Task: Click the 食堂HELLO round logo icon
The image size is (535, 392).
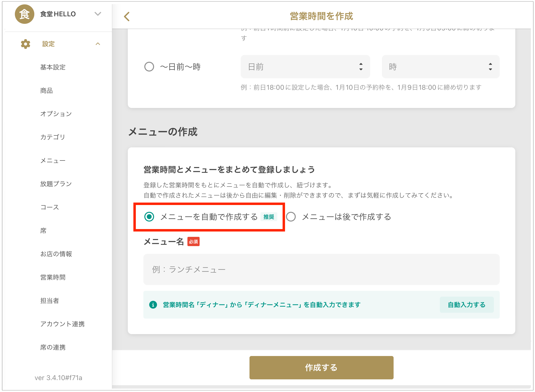Action: point(24,14)
